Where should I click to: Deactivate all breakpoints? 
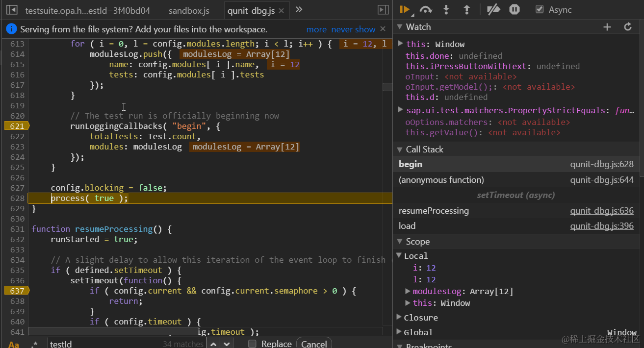coord(493,9)
